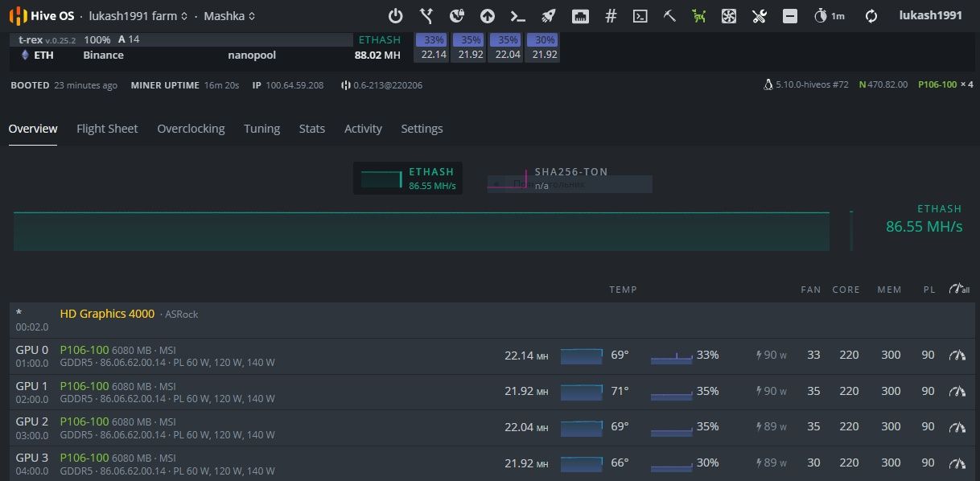Click the 22.04 MH hashrate of GPU 2
This screenshot has width=980, height=481.
526,427
